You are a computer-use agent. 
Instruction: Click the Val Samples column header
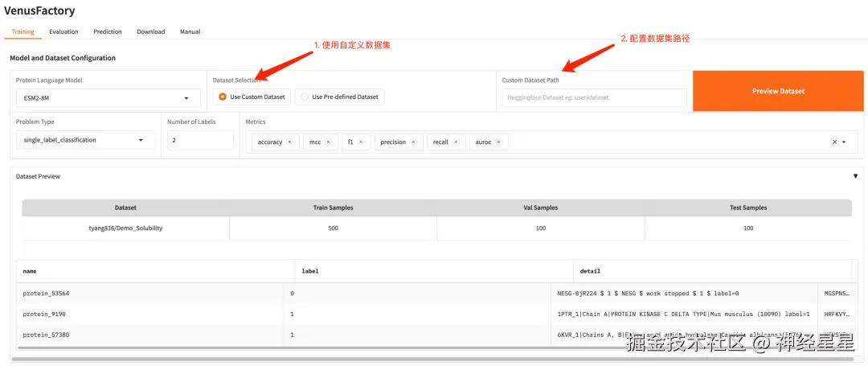[541, 208]
